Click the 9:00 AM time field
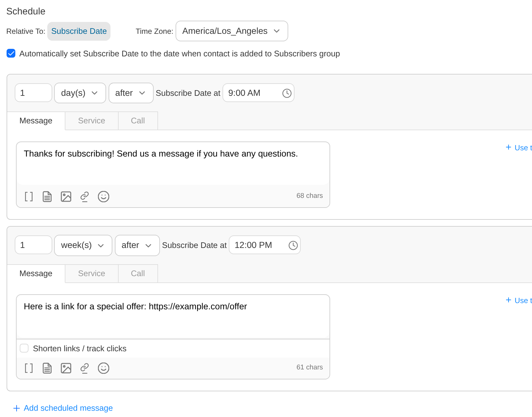Screen dimensions: 532x417 (x=258, y=93)
